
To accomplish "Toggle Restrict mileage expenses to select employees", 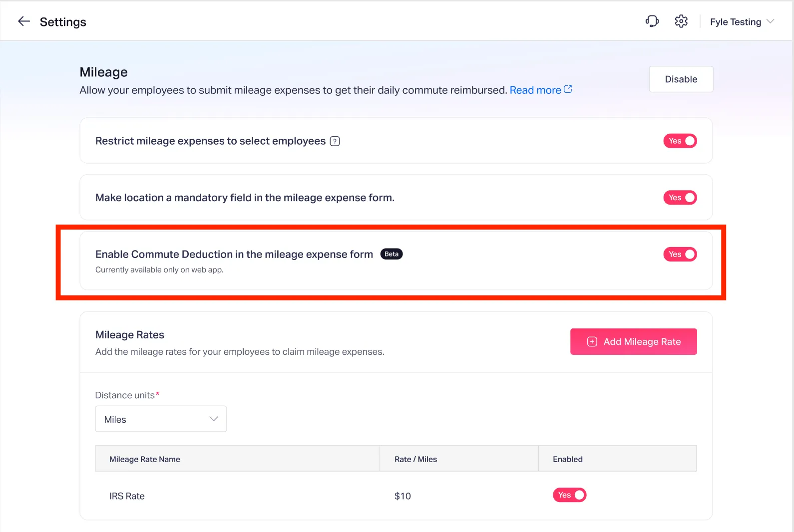I will 680,141.
